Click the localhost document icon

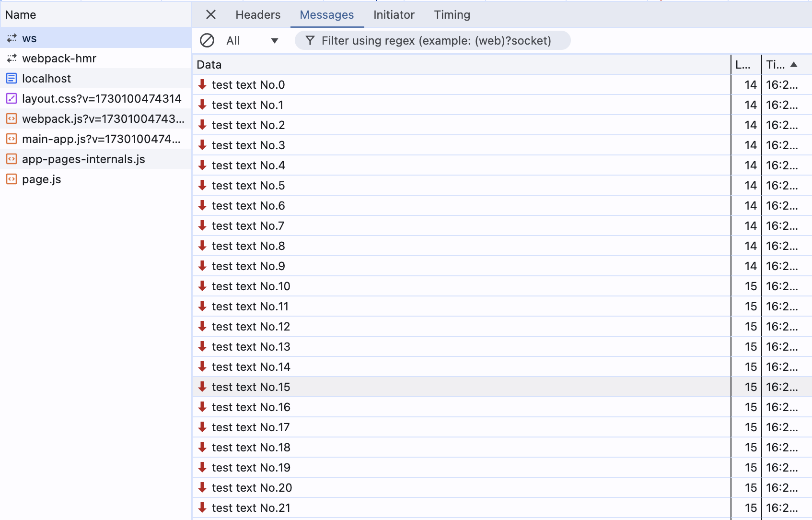pos(11,78)
